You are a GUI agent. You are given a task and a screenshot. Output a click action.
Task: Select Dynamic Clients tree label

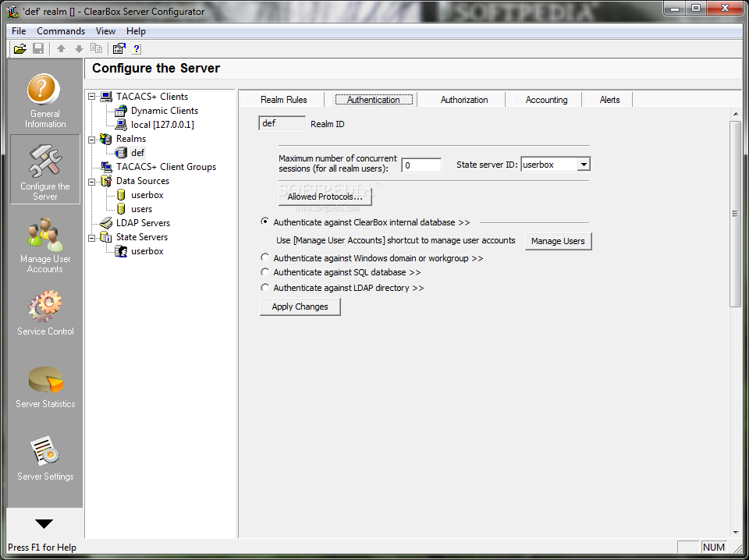point(165,111)
